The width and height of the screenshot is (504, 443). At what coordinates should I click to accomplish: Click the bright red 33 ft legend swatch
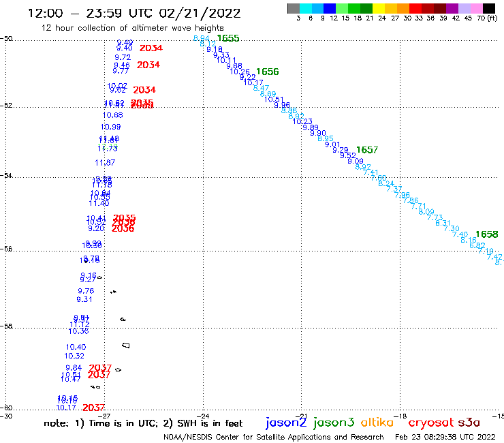(415, 8)
